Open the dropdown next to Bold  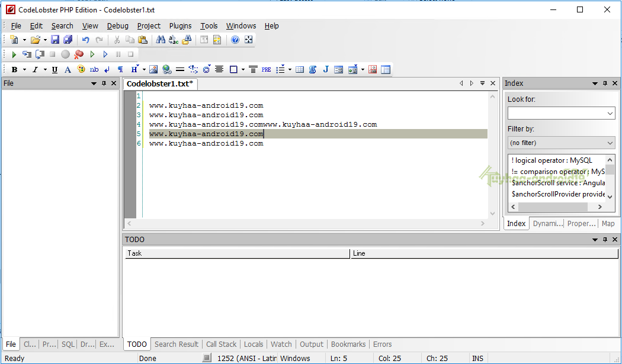[x=24, y=70]
